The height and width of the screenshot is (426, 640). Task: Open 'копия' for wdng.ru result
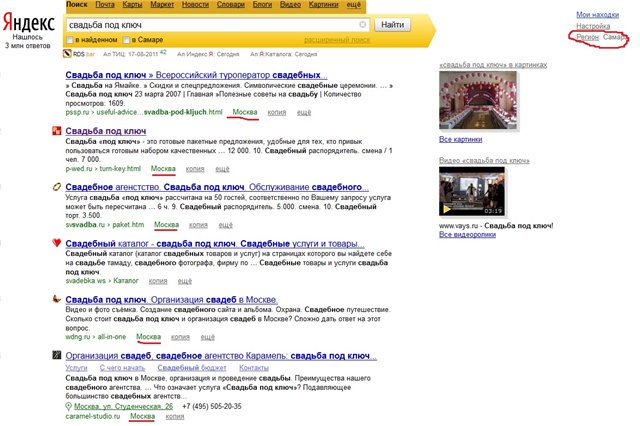pyautogui.click(x=180, y=337)
